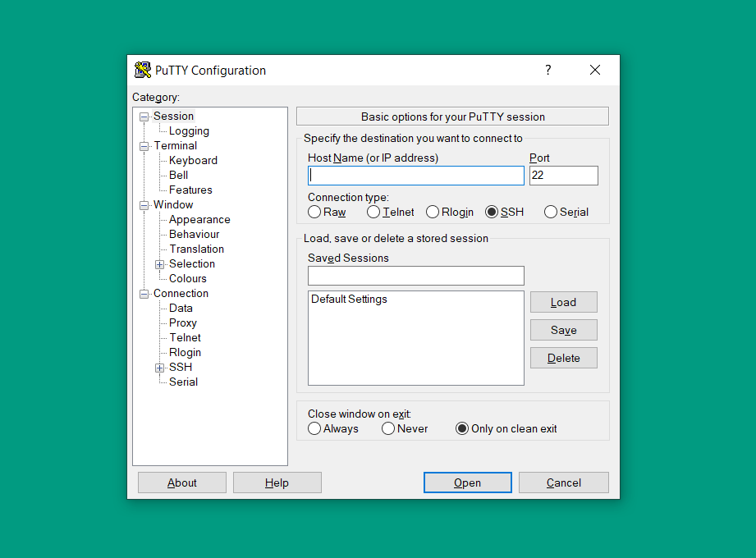The height and width of the screenshot is (558, 756).
Task: Show the Translation settings
Action: point(197,249)
